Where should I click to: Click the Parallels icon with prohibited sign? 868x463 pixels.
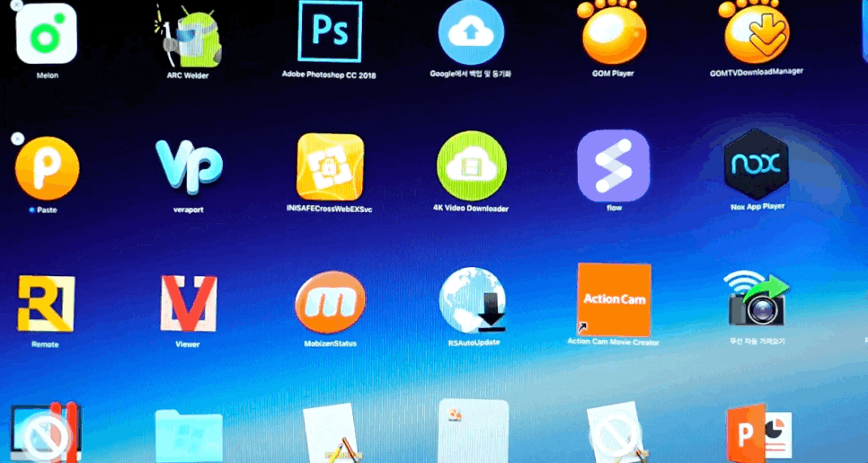[x=47, y=433]
